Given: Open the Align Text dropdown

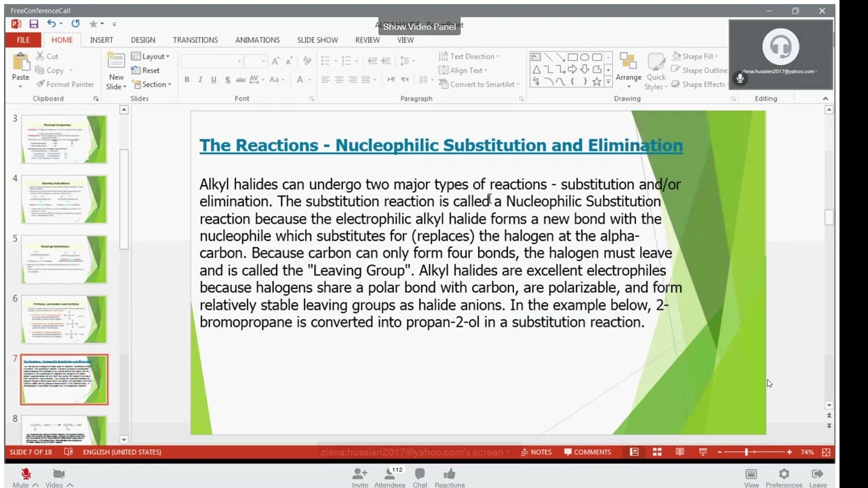Looking at the screenshot, I should (x=462, y=70).
